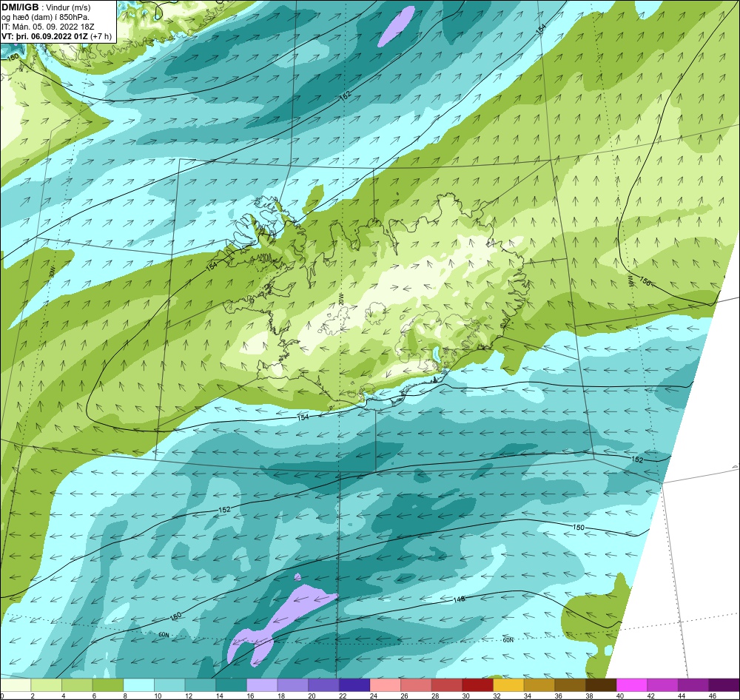Pick the legend swatch for 18–20 m/s
740x700 pixels.
point(293,685)
